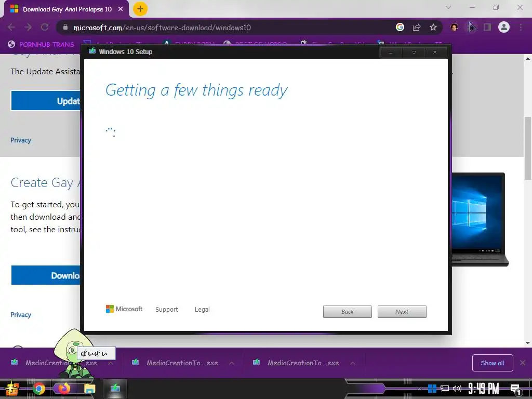Select the Windows Setup taskbar icon
The image size is (532, 399).
115,388
